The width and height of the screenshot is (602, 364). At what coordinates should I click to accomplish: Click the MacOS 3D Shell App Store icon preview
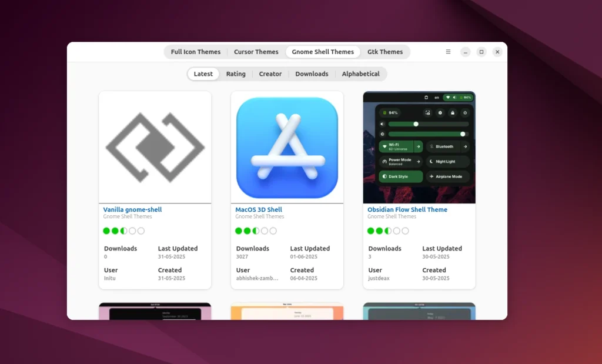286,146
